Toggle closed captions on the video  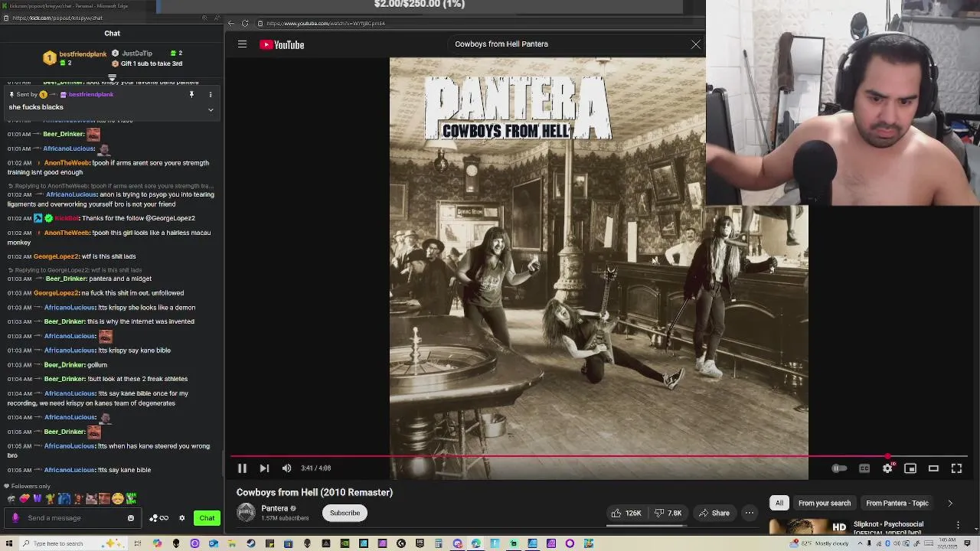tap(864, 468)
